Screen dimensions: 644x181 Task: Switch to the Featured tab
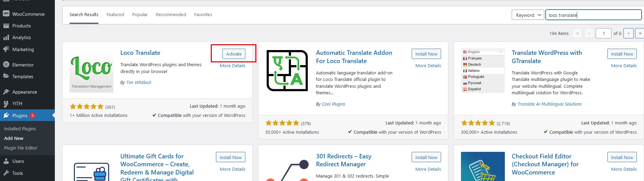click(115, 14)
